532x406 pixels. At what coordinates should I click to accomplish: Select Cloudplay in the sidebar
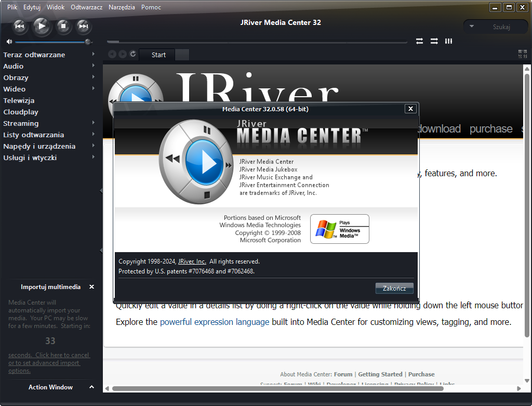click(21, 112)
